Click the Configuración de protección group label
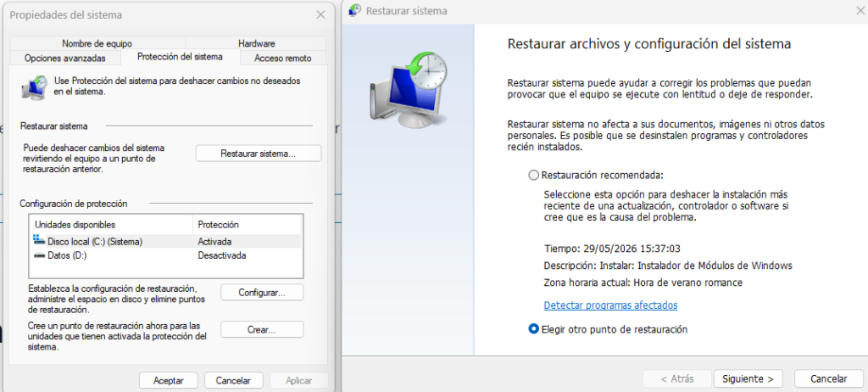 click(x=74, y=204)
